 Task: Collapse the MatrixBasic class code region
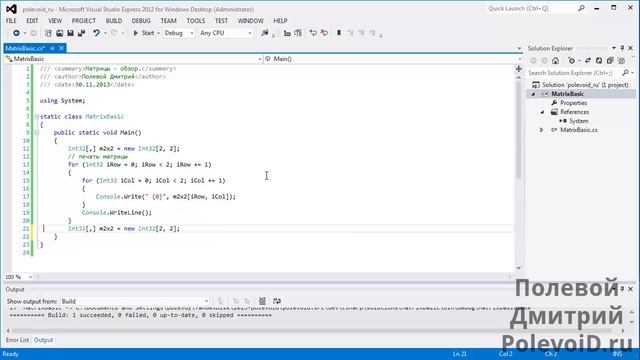click(36, 117)
